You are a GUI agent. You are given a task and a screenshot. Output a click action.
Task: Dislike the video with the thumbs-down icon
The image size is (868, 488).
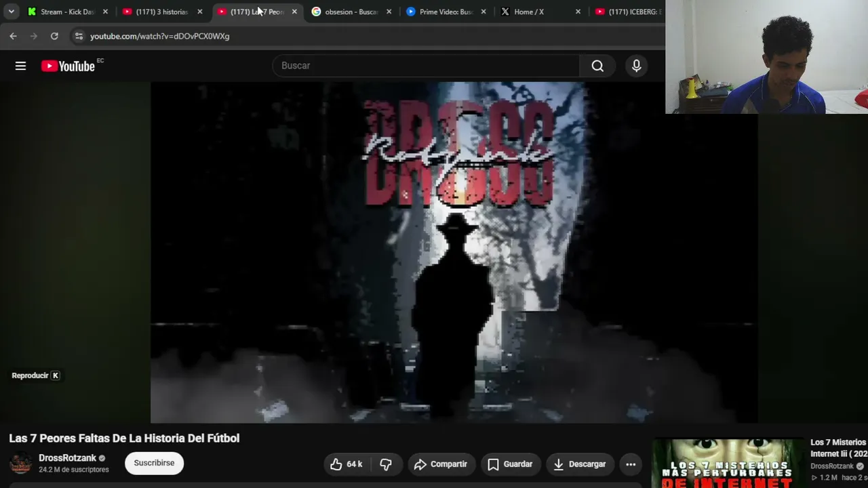pyautogui.click(x=386, y=464)
